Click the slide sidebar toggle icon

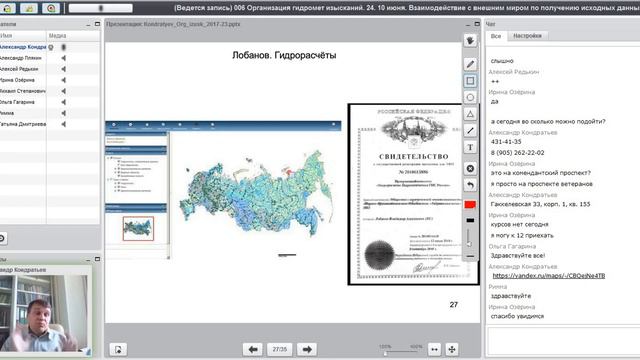[x=118, y=349]
